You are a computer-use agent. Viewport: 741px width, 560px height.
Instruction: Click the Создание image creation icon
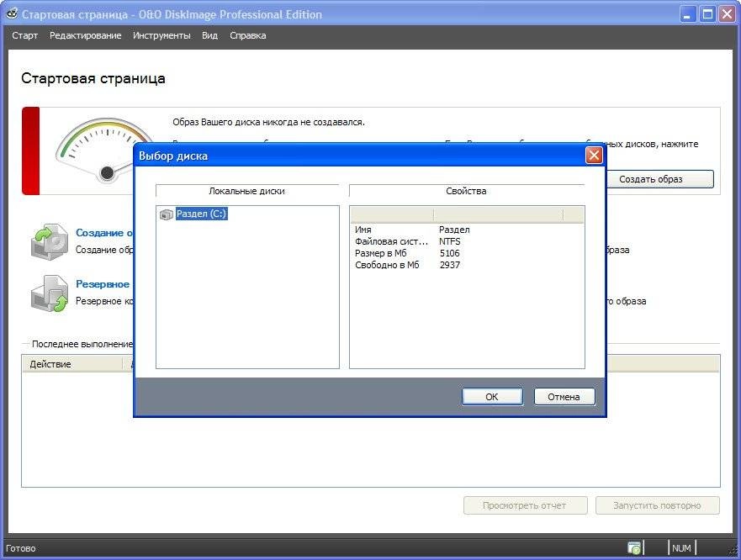[x=50, y=241]
